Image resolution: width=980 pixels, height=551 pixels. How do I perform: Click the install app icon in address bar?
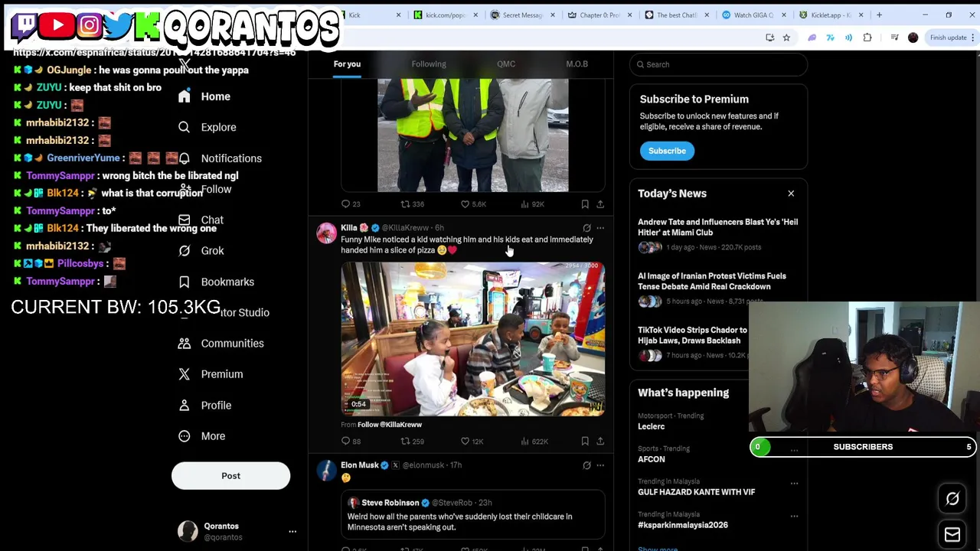click(x=769, y=37)
